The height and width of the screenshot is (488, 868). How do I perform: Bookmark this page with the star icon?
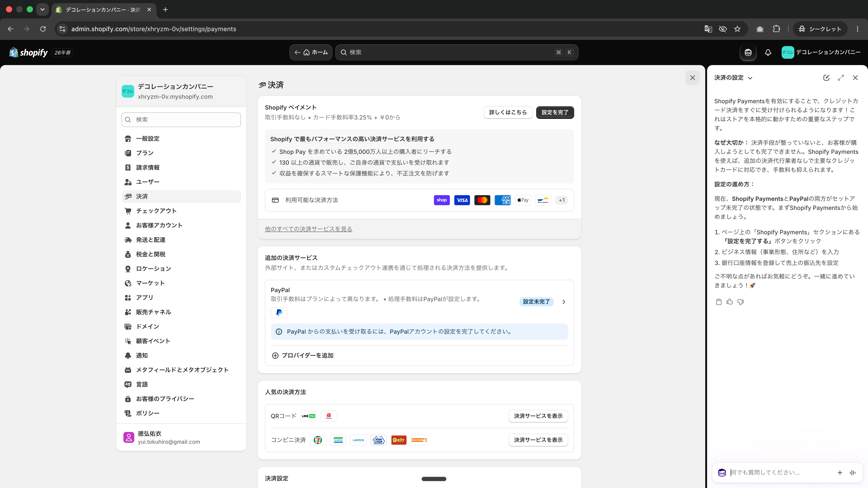point(737,29)
